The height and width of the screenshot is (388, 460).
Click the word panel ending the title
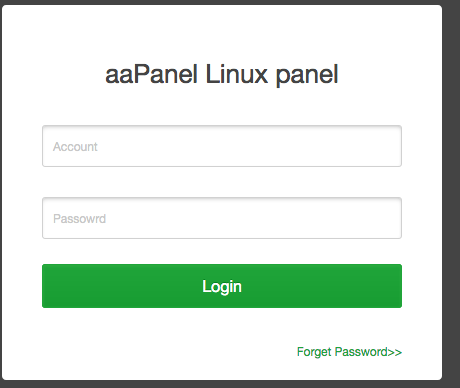(307, 75)
